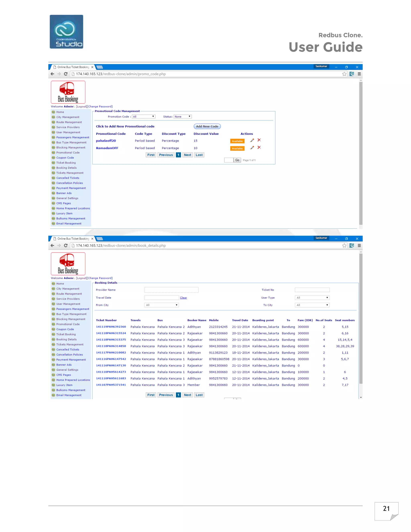Viewport: 411px width, 532px height.
Task: Open Email Management in promo_code sidebar
Action: point(69,224)
